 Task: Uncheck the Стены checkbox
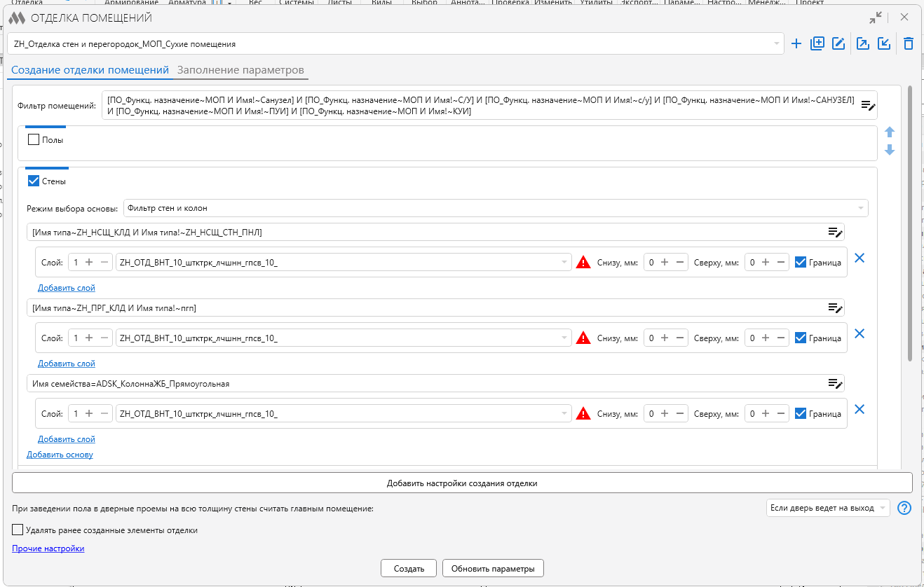click(x=34, y=181)
